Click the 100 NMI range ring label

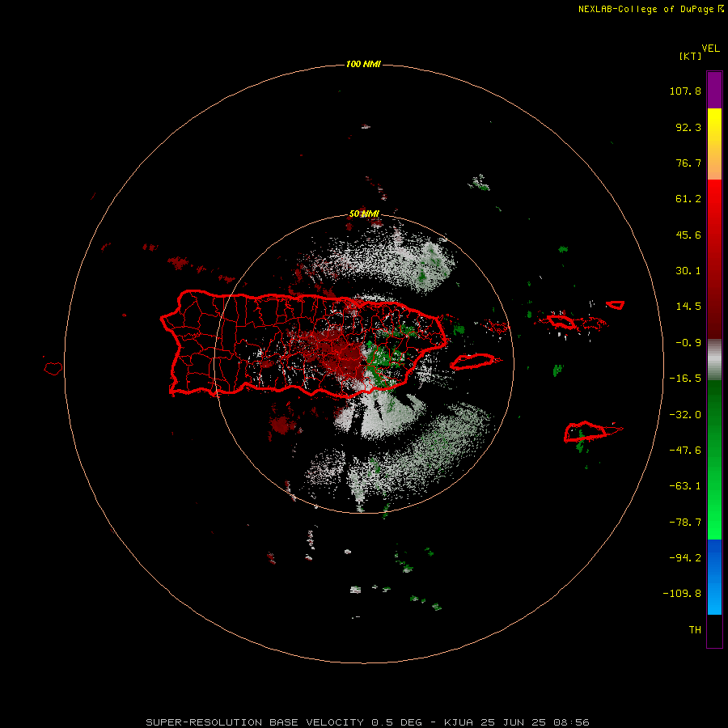coord(363,64)
